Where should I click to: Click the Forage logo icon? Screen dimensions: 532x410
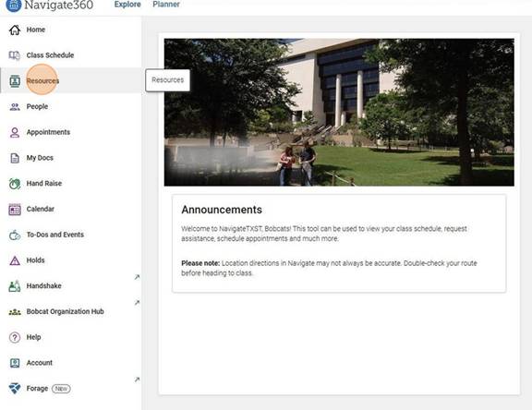[x=15, y=388]
